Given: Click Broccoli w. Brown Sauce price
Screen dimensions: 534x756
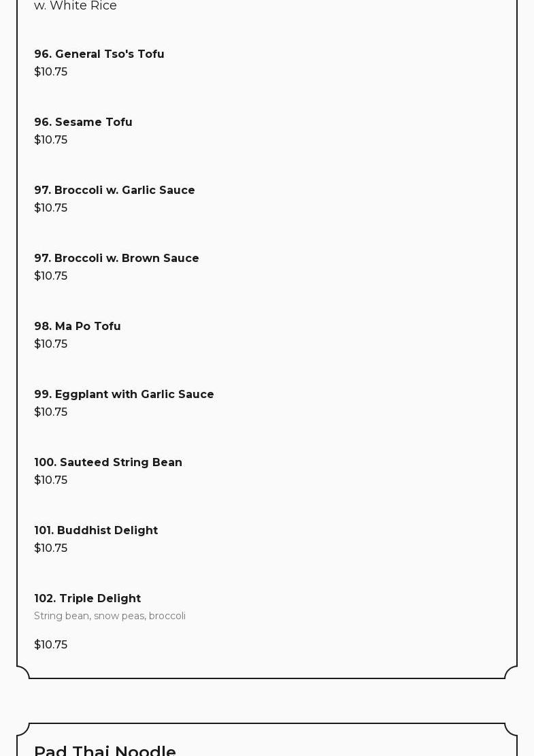Looking at the screenshot, I should click(51, 276).
